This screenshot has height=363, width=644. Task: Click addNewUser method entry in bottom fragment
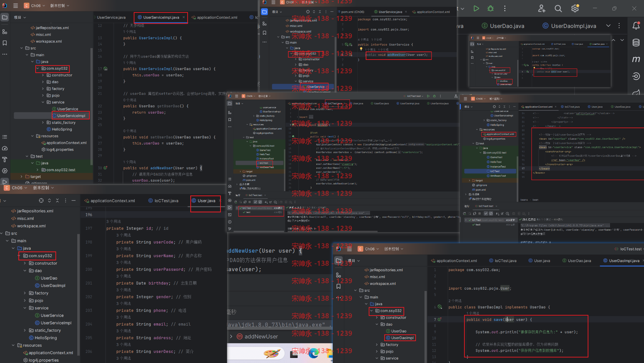pyautogui.click(x=257, y=336)
